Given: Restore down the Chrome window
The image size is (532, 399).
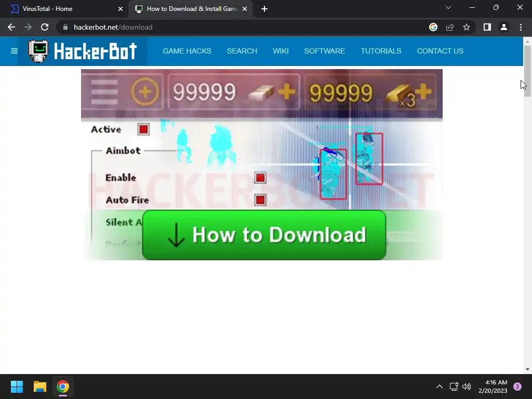Looking at the screenshot, I should pyautogui.click(x=496, y=7).
